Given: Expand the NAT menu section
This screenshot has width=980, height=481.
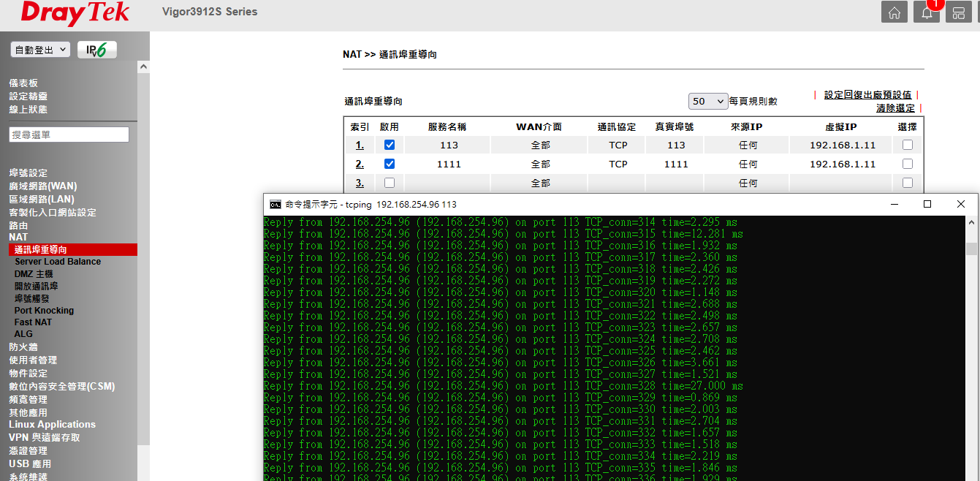Looking at the screenshot, I should pyautogui.click(x=18, y=237).
